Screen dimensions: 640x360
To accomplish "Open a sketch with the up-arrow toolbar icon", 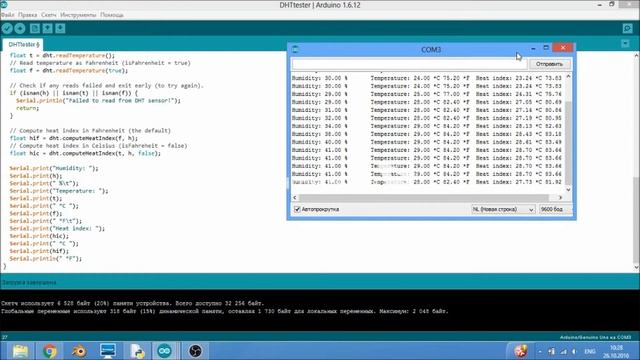I will (x=47, y=28).
